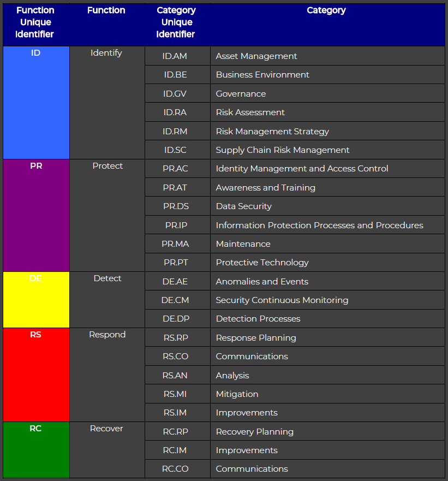Select the RS.IM identifier cell
The height and width of the screenshot is (481, 448).
point(177,413)
